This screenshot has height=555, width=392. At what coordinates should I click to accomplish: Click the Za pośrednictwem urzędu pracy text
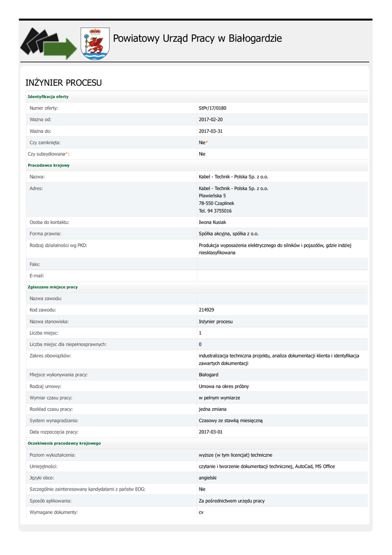click(x=232, y=501)
